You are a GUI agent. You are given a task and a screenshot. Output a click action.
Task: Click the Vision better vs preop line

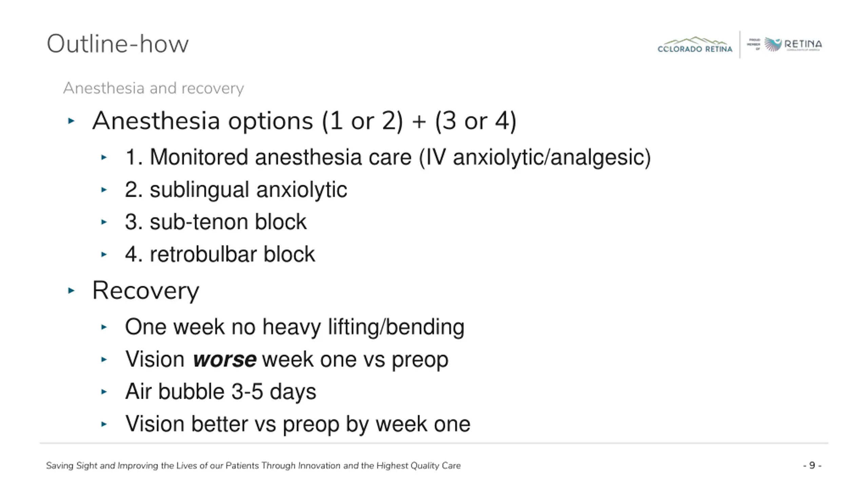298,424
